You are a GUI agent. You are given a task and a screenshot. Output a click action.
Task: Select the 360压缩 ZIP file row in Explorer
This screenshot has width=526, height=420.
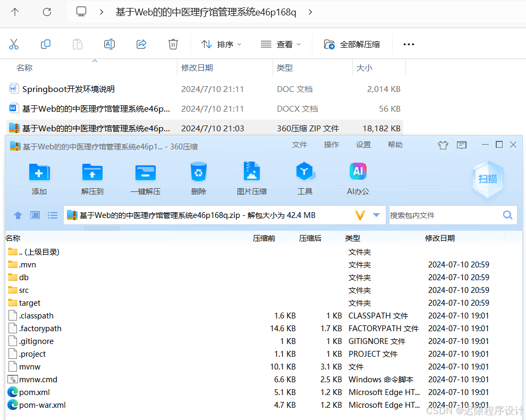pos(205,128)
